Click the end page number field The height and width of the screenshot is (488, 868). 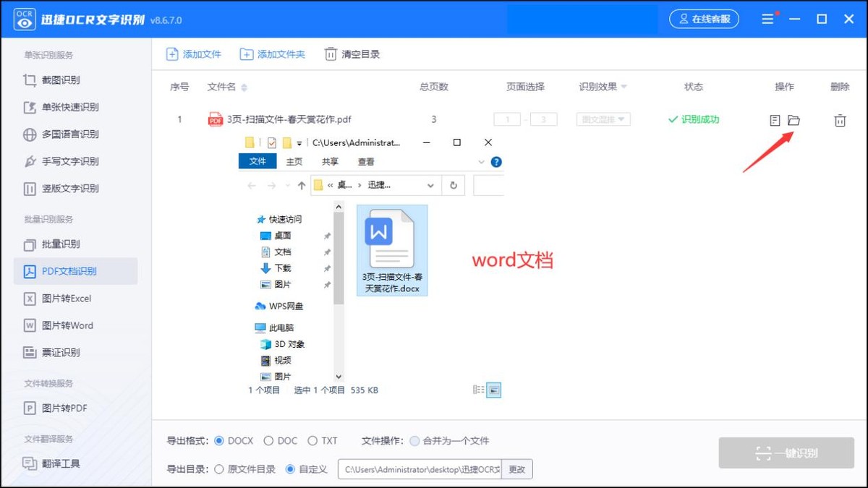coord(543,119)
